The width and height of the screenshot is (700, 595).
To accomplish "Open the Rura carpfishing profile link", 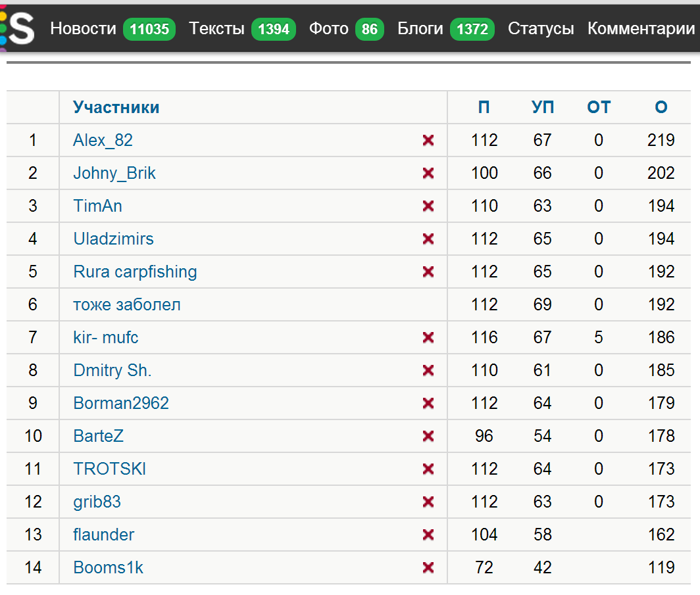I will click(x=135, y=272).
